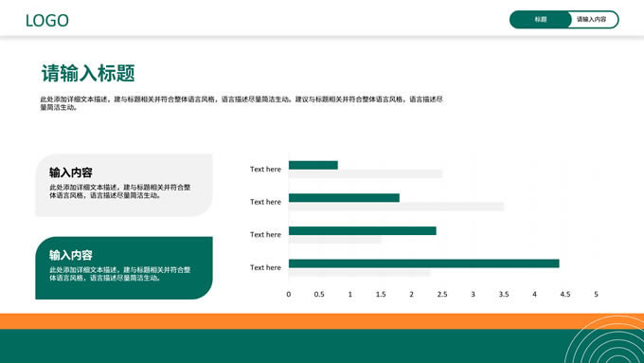
Task: Select the shortest green chart bar
Action: click(x=313, y=165)
